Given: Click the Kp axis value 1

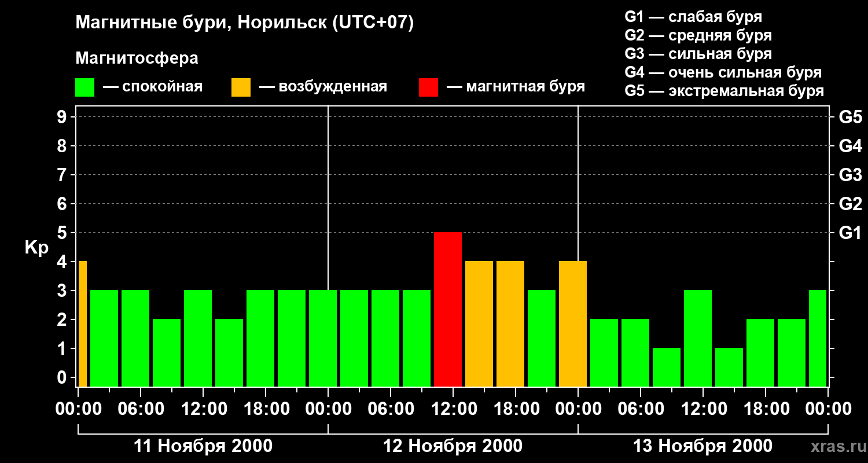Looking at the screenshot, I should pos(62,349).
